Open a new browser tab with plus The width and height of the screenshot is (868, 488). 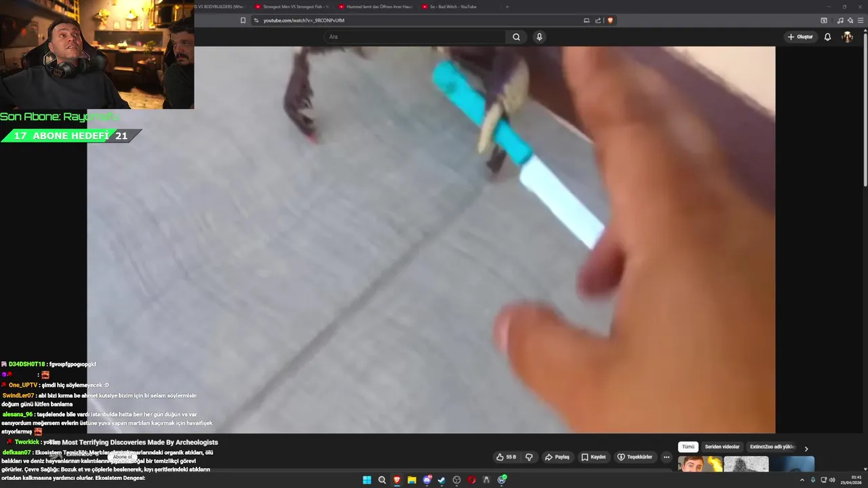(x=507, y=7)
